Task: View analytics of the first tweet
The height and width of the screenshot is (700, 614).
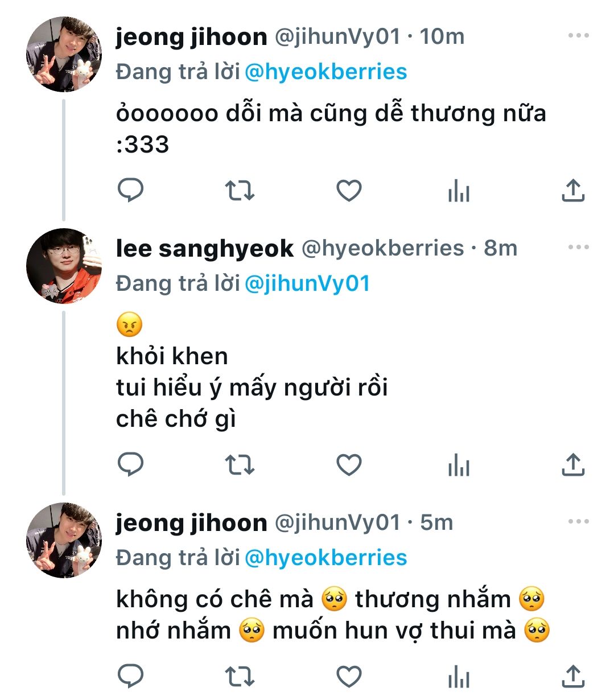Action: tap(459, 191)
